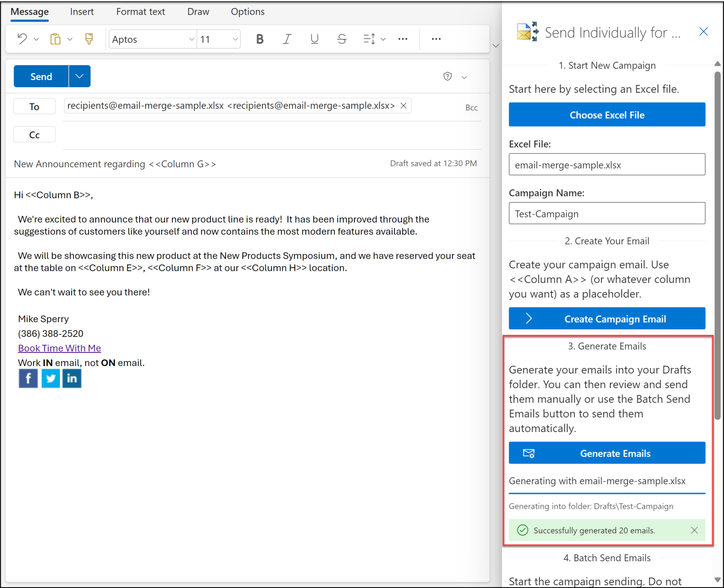Viewport: 724px width, 588px height.
Task: Click the LinkedIn icon in the signature
Action: (x=72, y=378)
